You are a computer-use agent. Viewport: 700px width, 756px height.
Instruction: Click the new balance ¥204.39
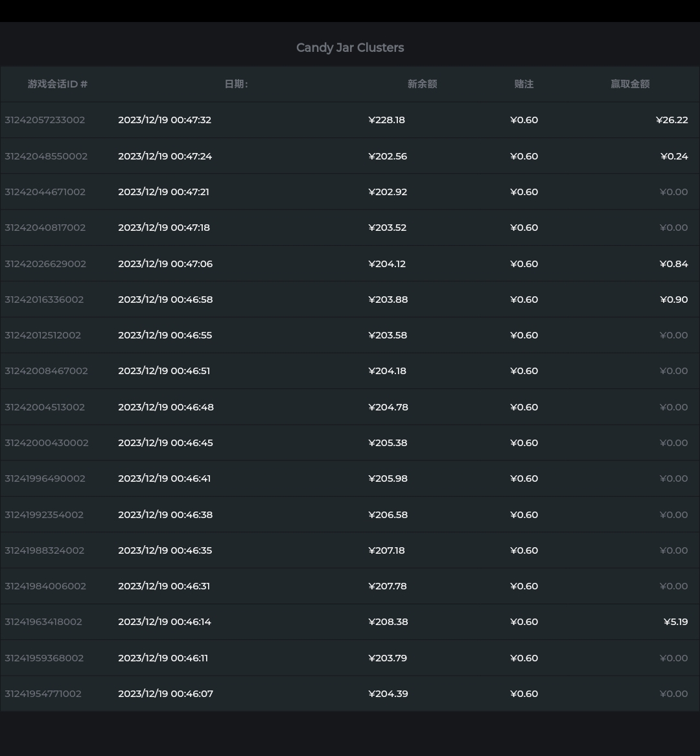tap(388, 693)
